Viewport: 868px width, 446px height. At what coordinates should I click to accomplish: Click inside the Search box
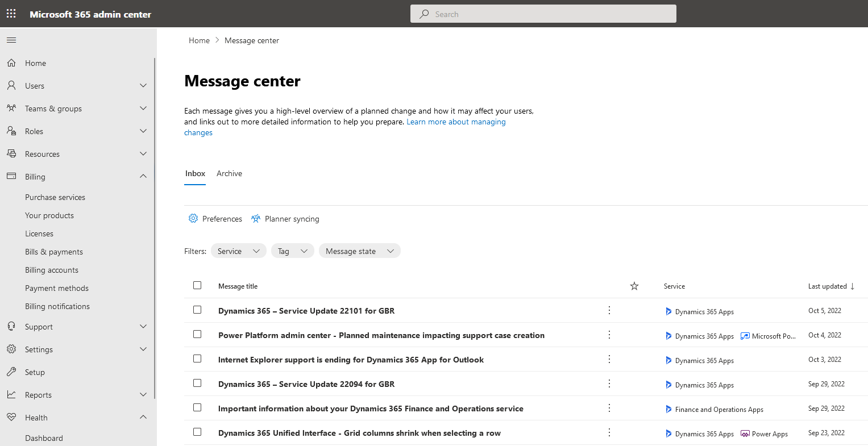tap(543, 13)
